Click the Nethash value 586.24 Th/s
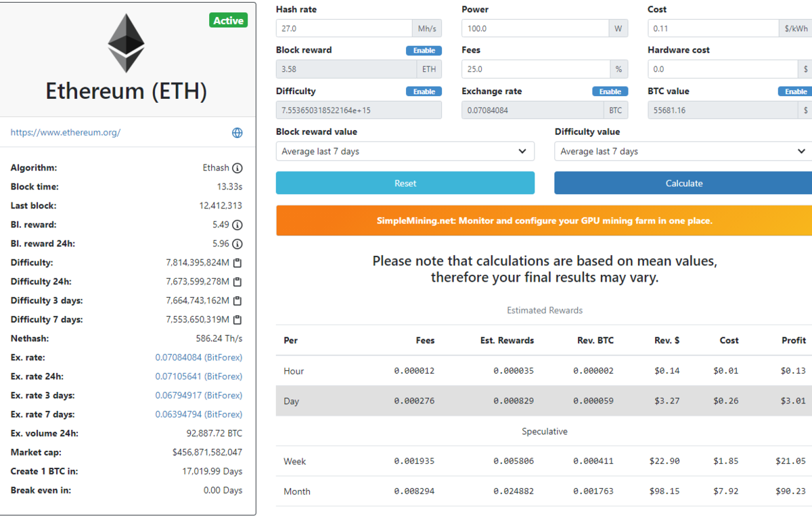The image size is (812, 526). [x=219, y=338]
